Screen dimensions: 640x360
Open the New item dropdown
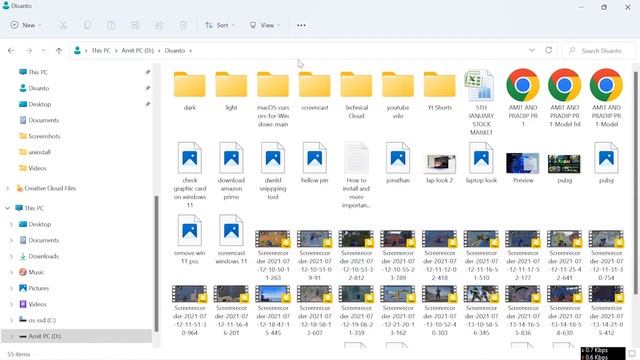[x=25, y=25]
